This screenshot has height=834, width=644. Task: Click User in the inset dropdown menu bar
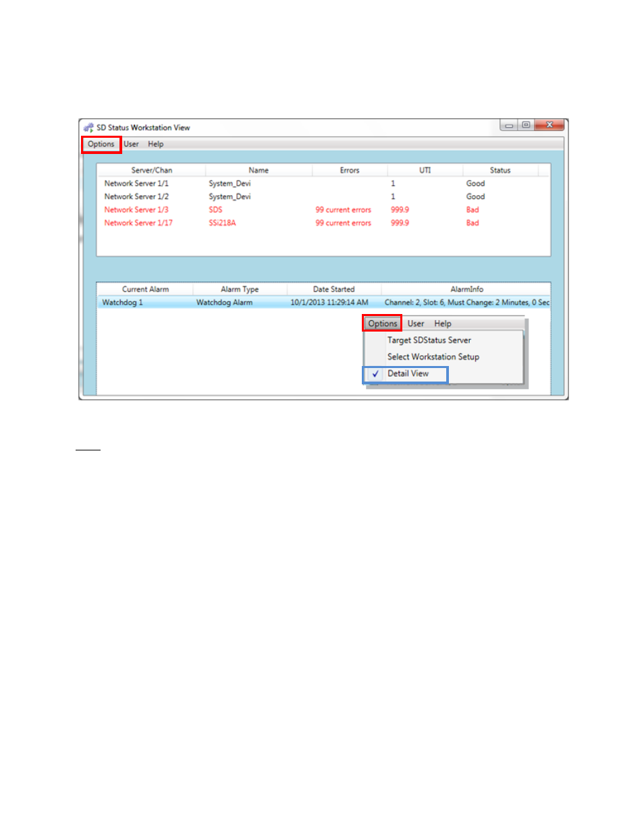416,324
